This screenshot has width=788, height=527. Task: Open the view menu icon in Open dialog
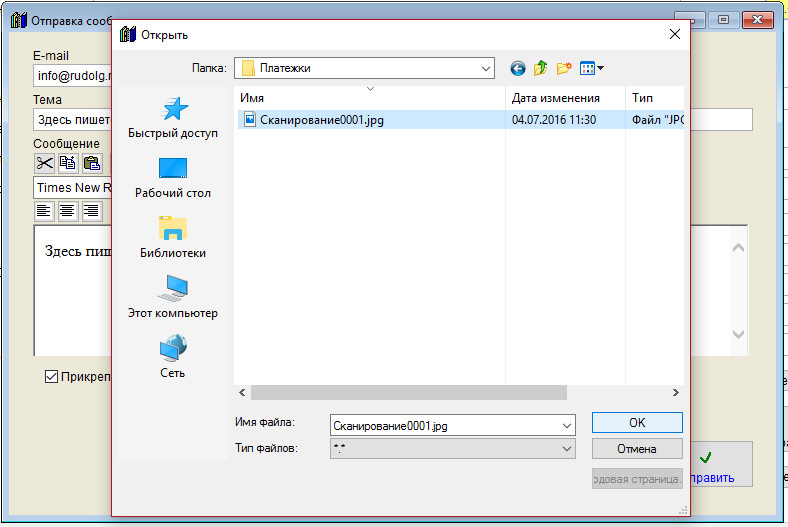592,68
